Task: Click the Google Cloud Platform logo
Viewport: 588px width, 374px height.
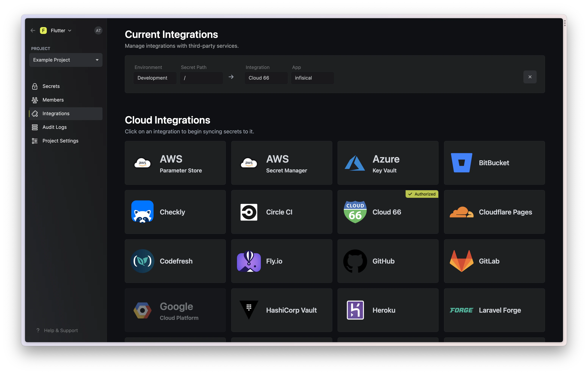Action: [x=142, y=310]
